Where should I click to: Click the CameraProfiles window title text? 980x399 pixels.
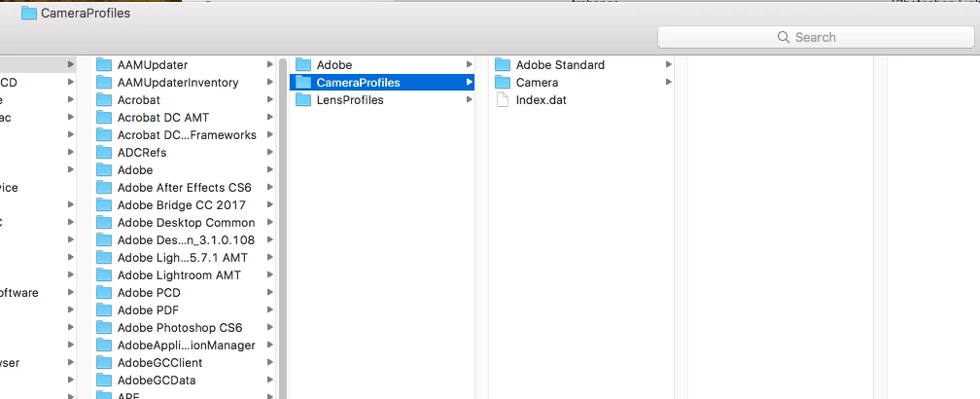point(86,13)
